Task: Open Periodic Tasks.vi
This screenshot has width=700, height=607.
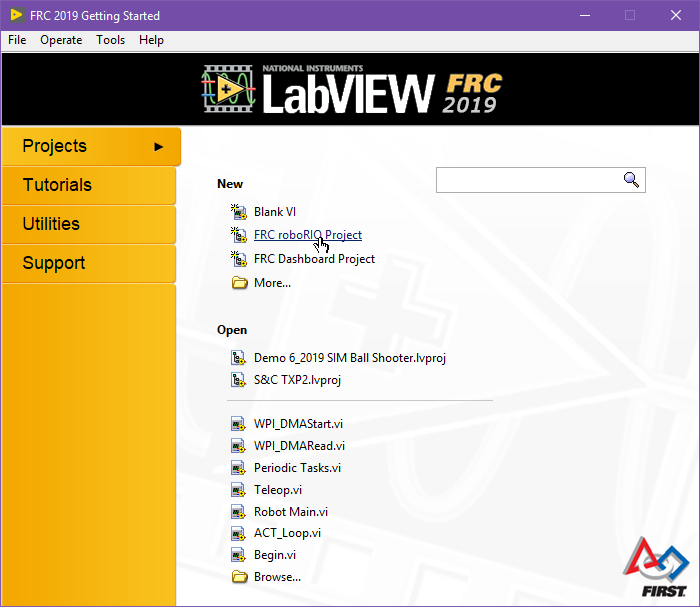Action: (x=297, y=468)
